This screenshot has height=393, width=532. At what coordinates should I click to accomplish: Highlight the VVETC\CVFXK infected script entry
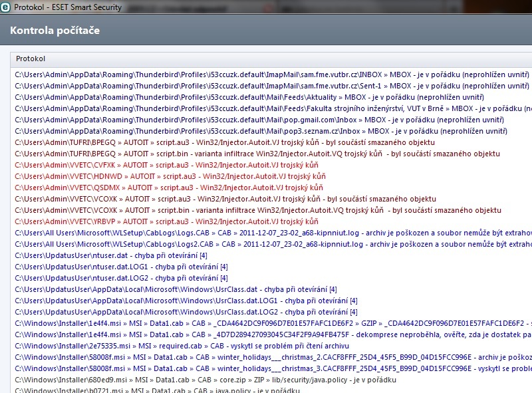[x=166, y=165]
